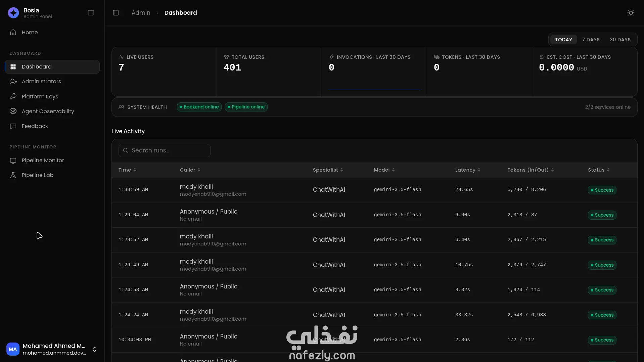Sort table by Latency column
The width and height of the screenshot is (644, 362).
(x=468, y=170)
